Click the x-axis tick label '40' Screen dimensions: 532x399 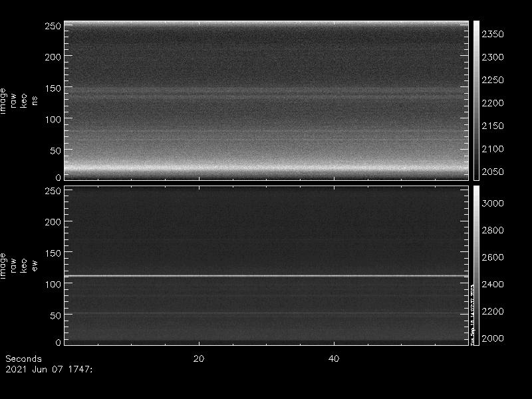(x=334, y=358)
